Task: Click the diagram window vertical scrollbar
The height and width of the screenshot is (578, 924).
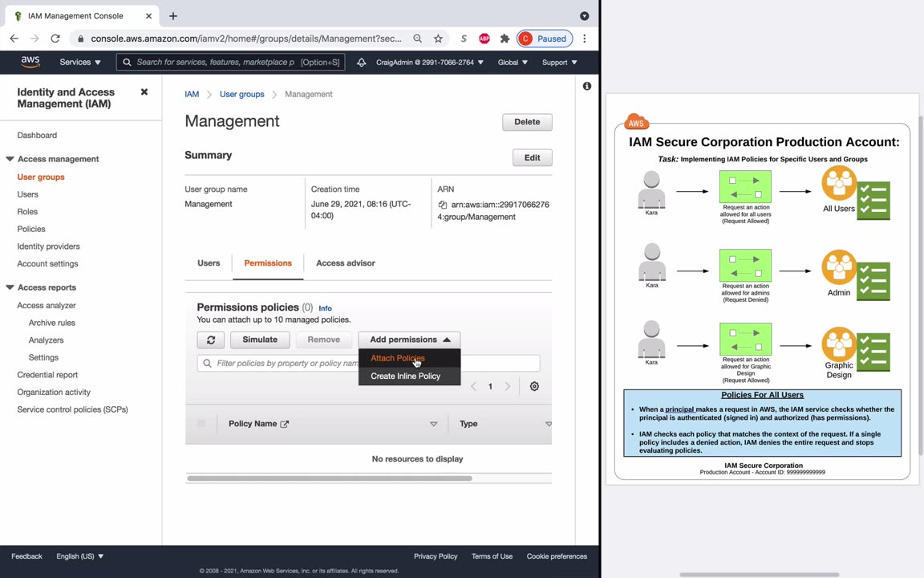Action: 921,286
